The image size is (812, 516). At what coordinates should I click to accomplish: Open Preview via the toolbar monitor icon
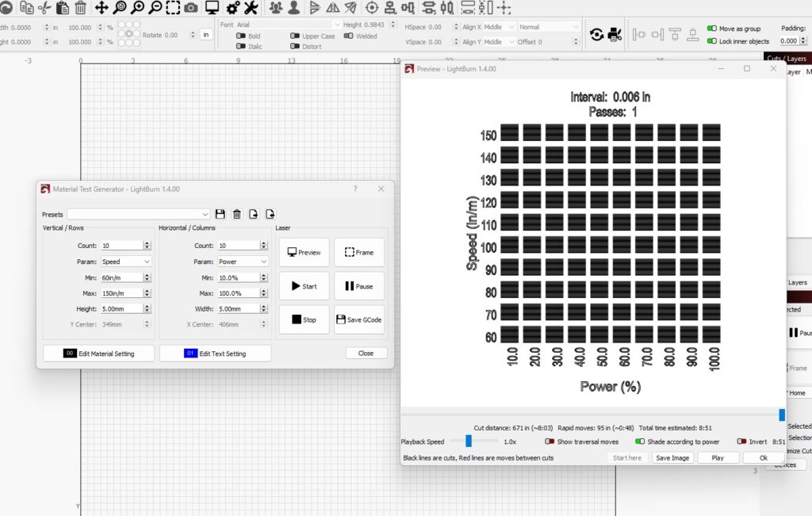pyautogui.click(x=213, y=7)
